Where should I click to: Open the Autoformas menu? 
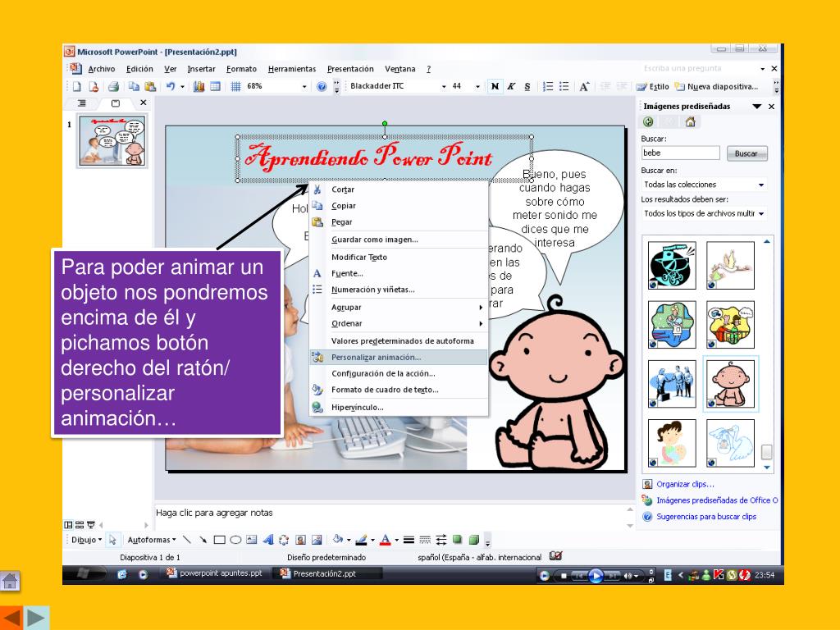click(x=152, y=540)
